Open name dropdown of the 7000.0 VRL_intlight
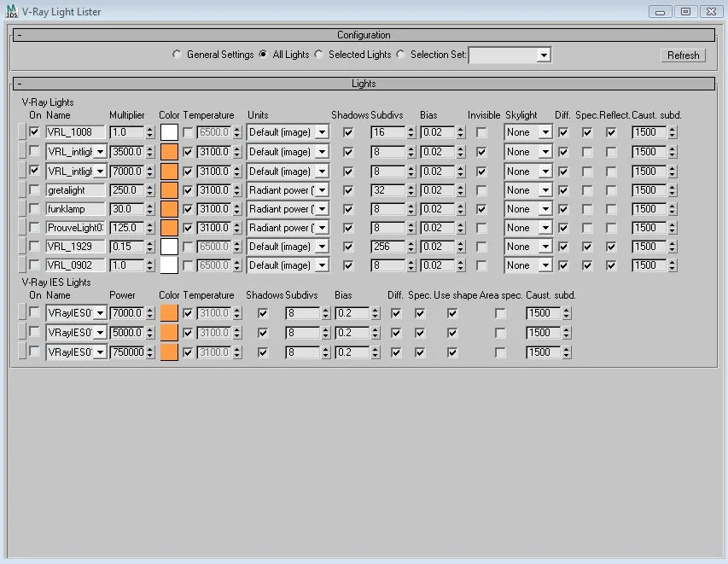The width and height of the screenshot is (728, 564). tap(101, 172)
